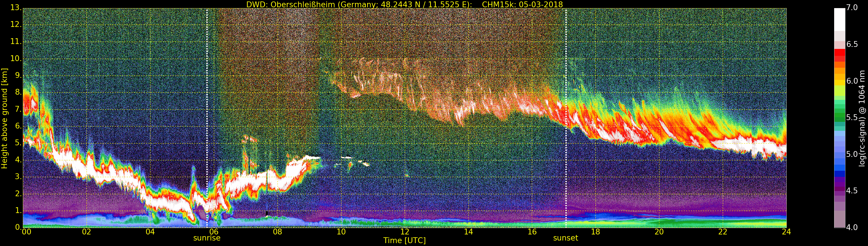Click the '5.0' colorbar tick label

pyautogui.click(x=852, y=154)
